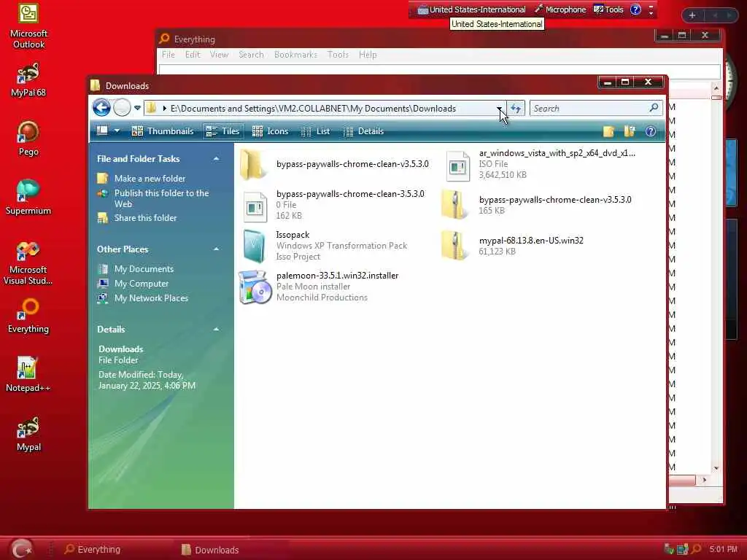This screenshot has width=747, height=560.
Task: Open MyPal 68 desktop shortcut
Action: pyautogui.click(x=28, y=80)
